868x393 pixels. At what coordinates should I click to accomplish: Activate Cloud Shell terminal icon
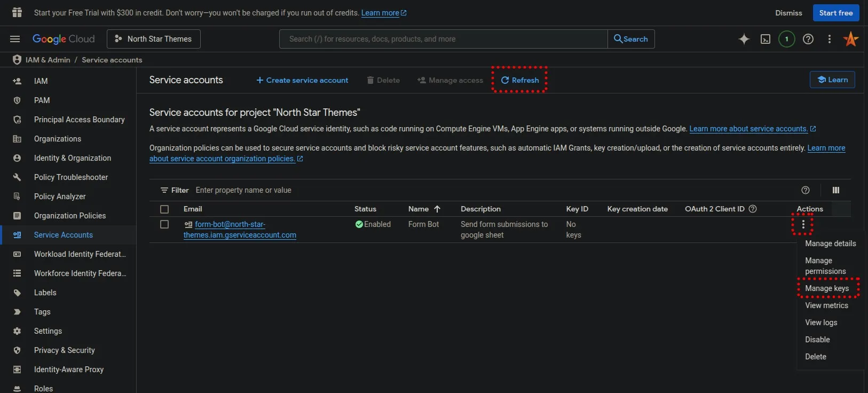click(x=766, y=39)
